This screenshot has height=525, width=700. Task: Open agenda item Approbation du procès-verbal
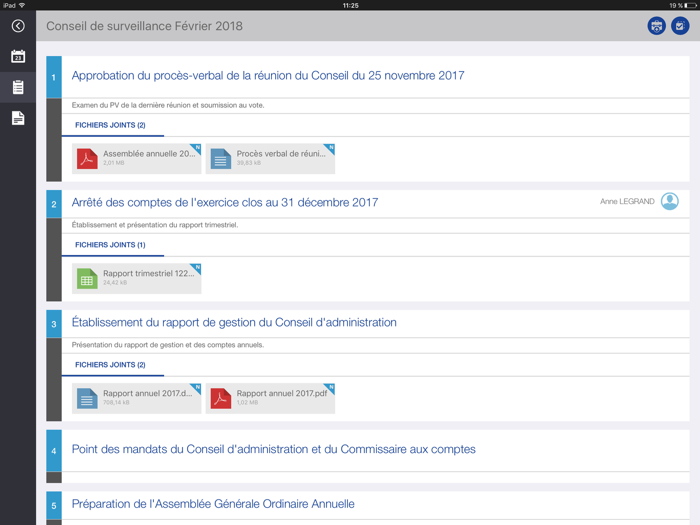click(268, 75)
